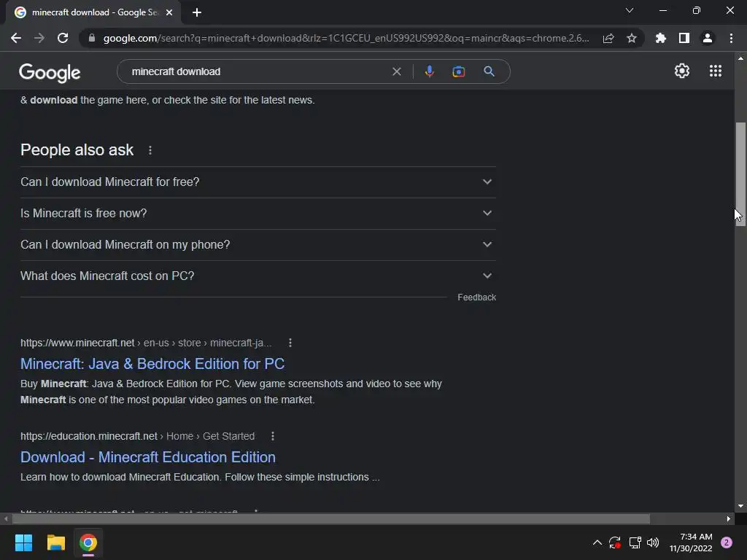Reload the page with the refresh icon
Screen dimensions: 747x560
(63, 38)
